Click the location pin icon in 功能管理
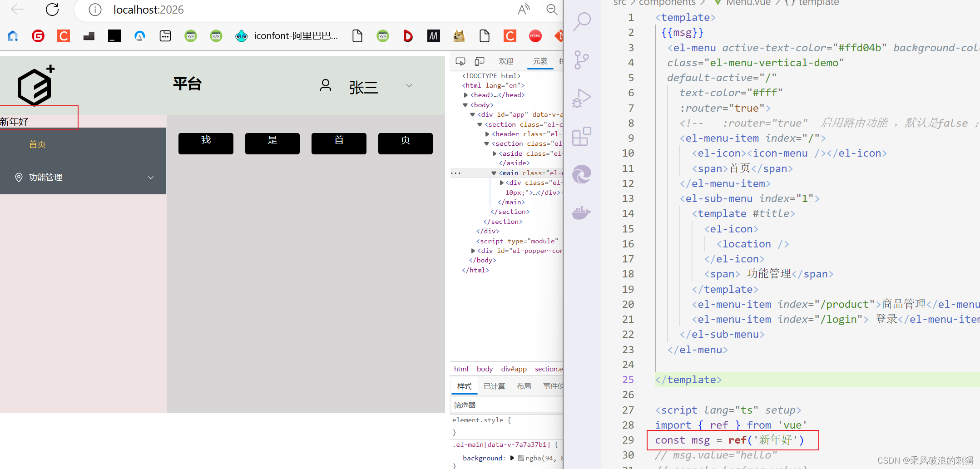This screenshot has width=980, height=469. (x=19, y=178)
